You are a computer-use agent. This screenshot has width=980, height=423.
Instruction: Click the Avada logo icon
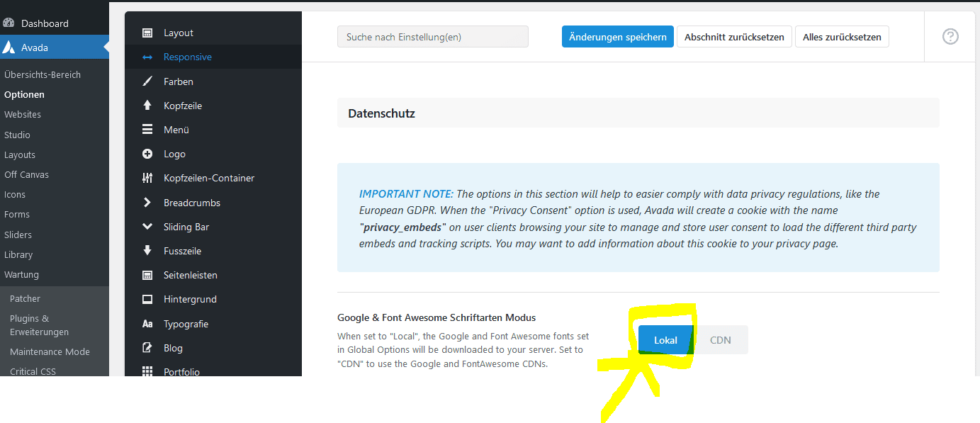click(x=9, y=47)
